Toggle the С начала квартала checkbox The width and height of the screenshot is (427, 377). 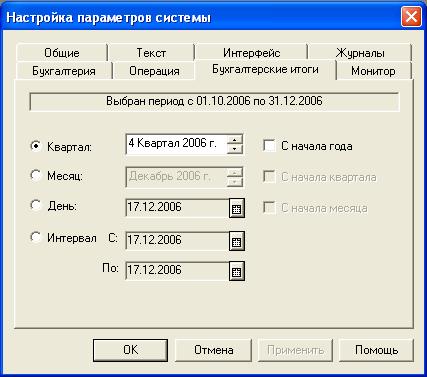click(269, 177)
